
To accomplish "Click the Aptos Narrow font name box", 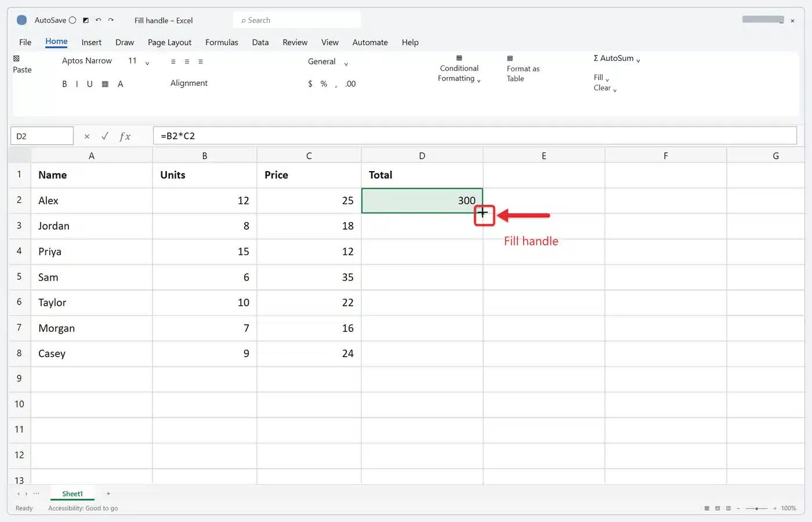I will (87, 61).
